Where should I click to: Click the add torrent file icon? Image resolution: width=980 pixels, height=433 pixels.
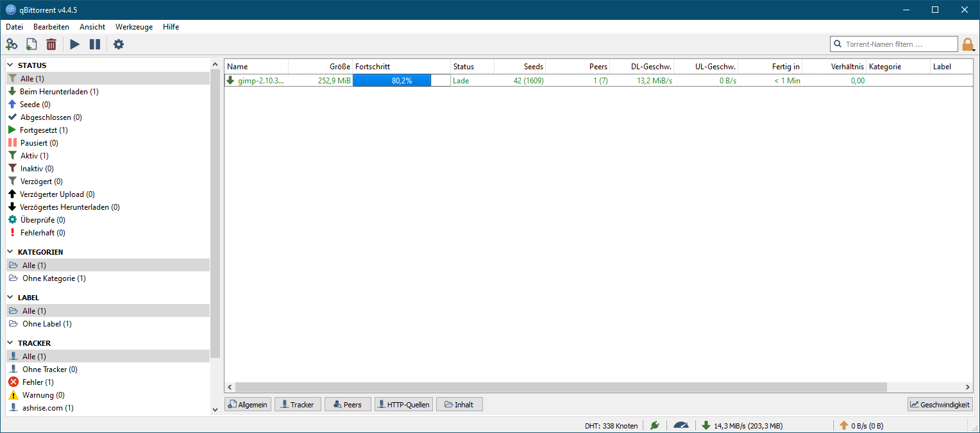tap(31, 44)
